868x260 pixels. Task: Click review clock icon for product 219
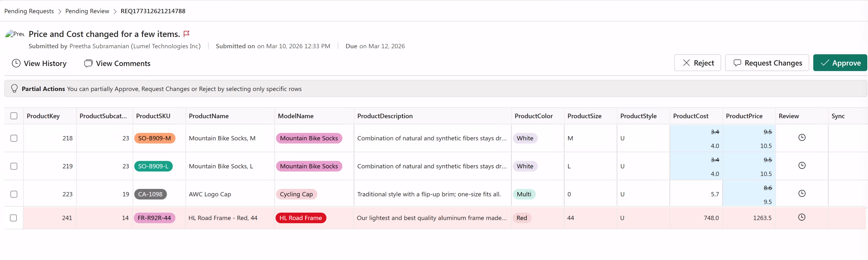click(802, 165)
